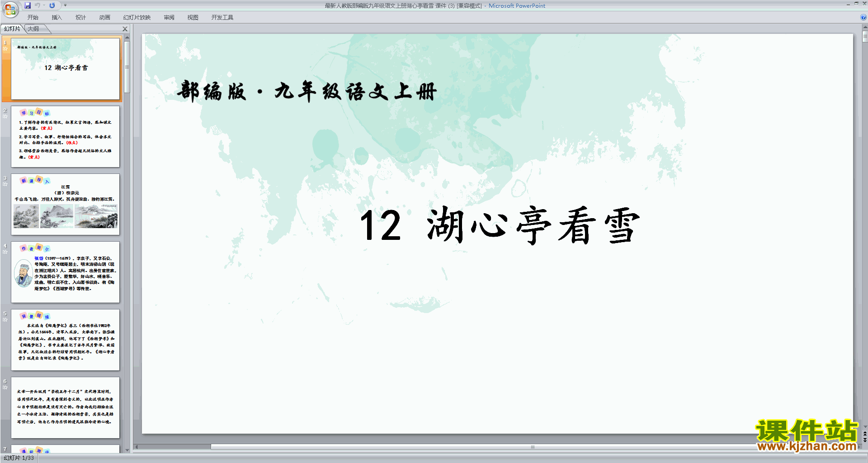The image size is (868, 463).
Task: Minimize the PowerPoint window
Action: (848, 4)
